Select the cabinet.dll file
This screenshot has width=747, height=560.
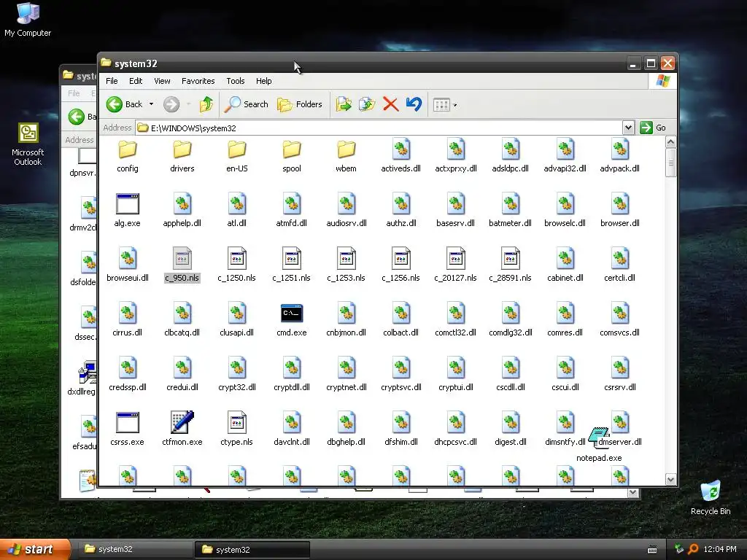pyautogui.click(x=565, y=264)
